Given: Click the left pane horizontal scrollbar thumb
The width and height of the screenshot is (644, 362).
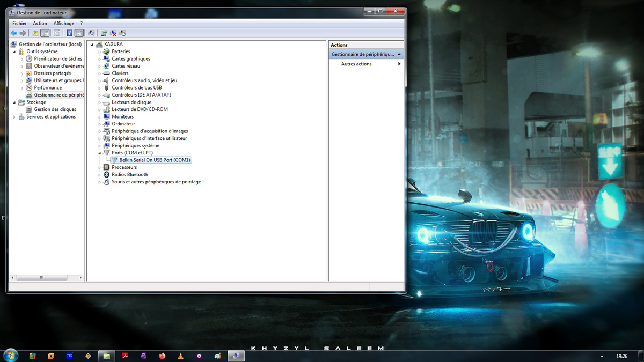Looking at the screenshot, I should (x=42, y=278).
